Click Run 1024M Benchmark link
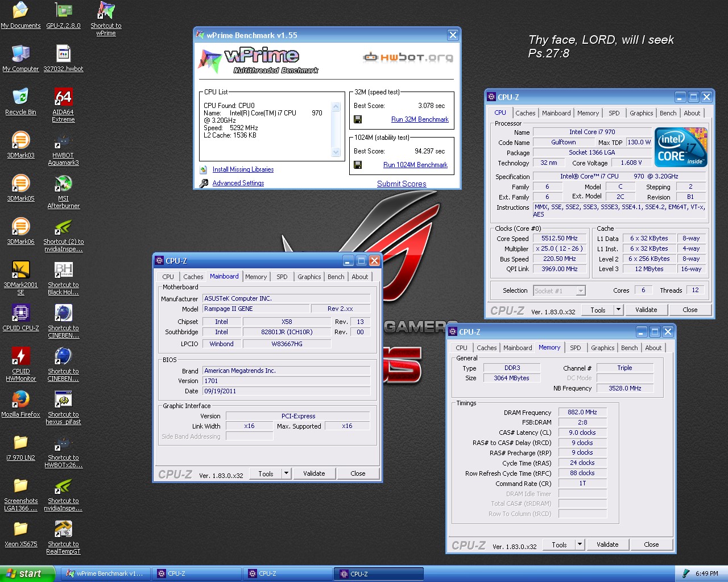This screenshot has height=582, width=728. click(415, 165)
